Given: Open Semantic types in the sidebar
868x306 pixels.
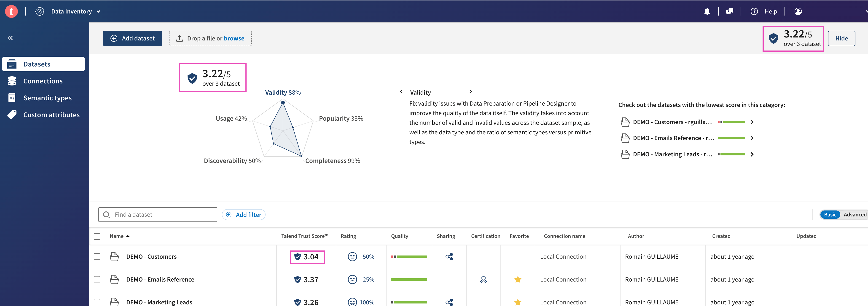Looking at the screenshot, I should click(x=47, y=98).
